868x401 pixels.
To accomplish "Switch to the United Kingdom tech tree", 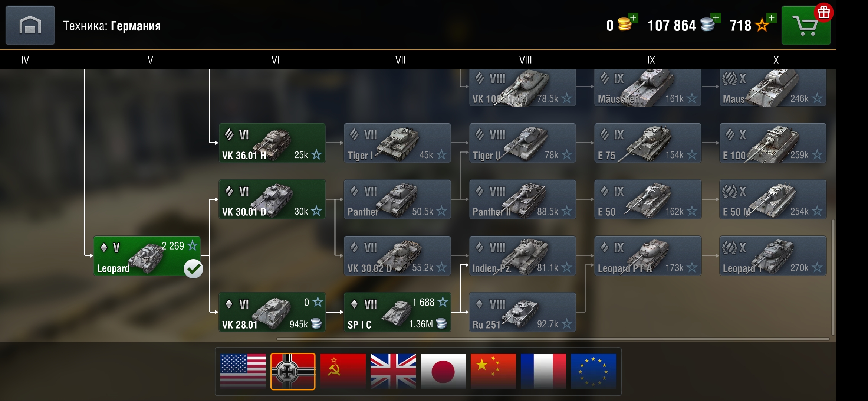I will (393, 371).
